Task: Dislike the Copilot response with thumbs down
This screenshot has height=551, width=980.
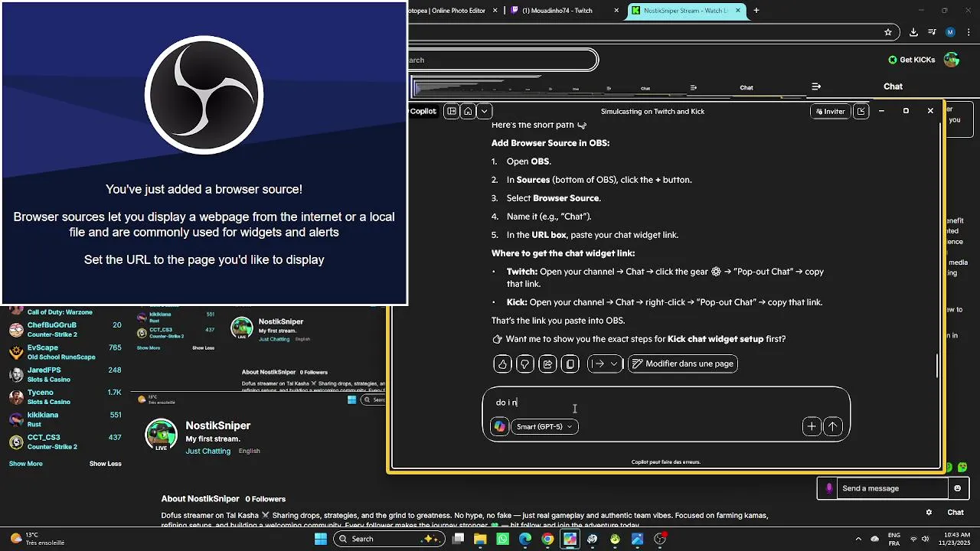Action: click(x=525, y=364)
